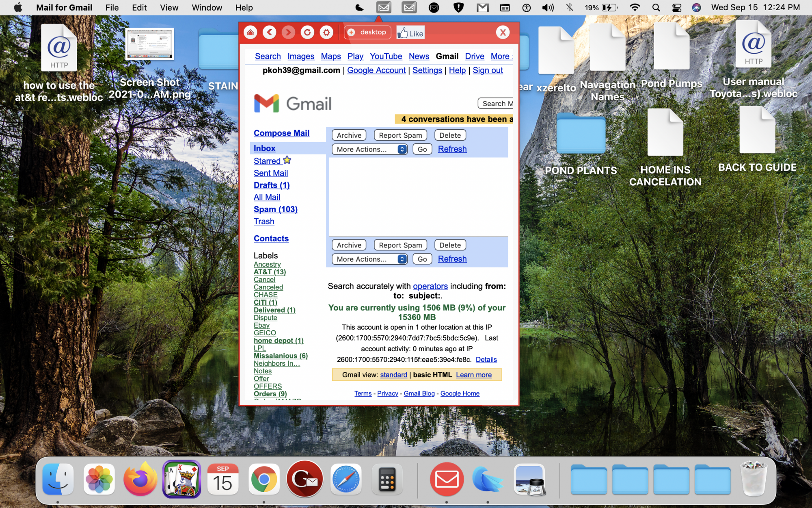Click the Gmail M icon in menu bar
Viewport: 812px width, 508px height.
482,7
